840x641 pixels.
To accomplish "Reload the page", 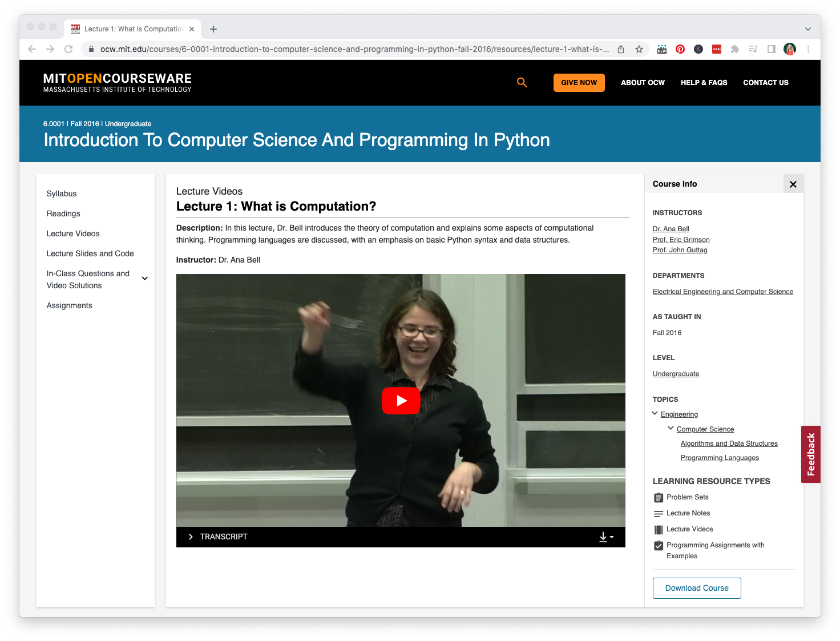I will click(x=68, y=50).
